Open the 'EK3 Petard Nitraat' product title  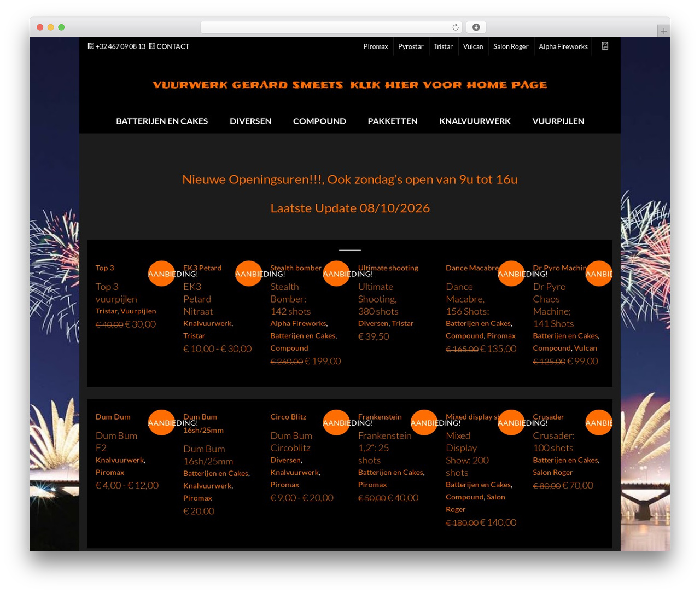(198, 299)
